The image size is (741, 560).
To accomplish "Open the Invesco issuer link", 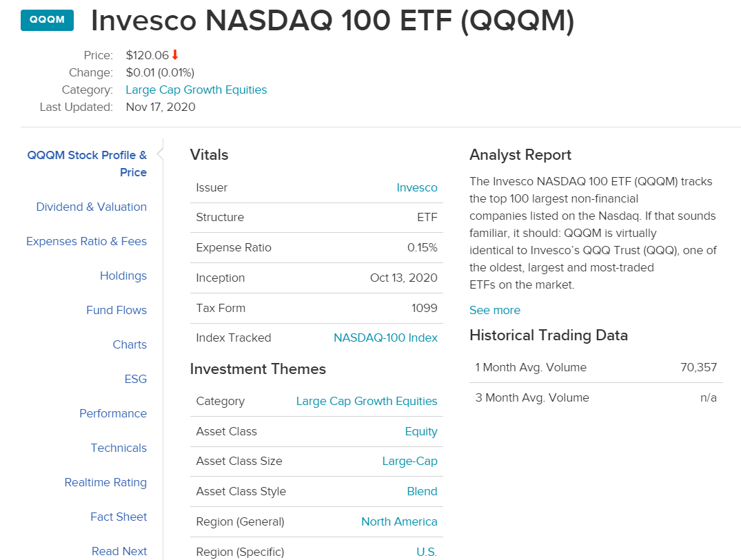I will (417, 187).
